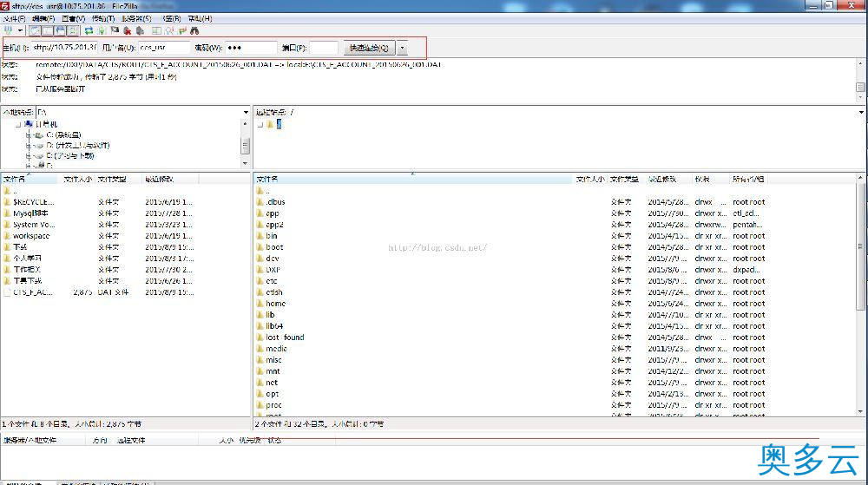Select the workspace folder in local list
This screenshot has width=868, height=485.
[31, 236]
